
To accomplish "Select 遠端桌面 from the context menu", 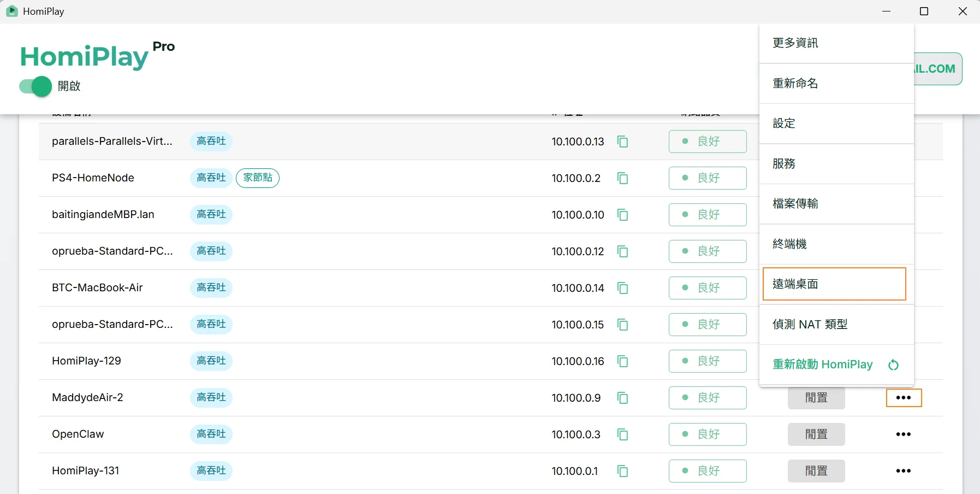I will [834, 284].
